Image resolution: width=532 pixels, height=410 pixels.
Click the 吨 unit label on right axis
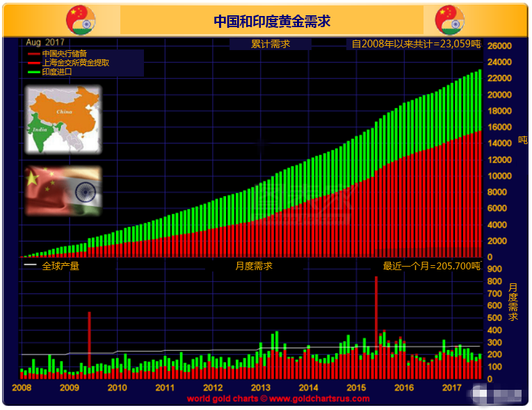pos(522,140)
